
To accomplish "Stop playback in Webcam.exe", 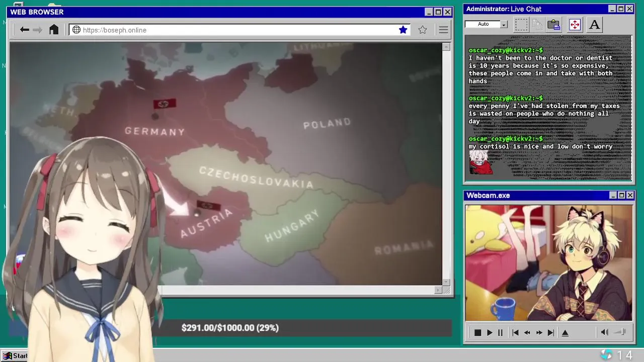I will 477,332.
